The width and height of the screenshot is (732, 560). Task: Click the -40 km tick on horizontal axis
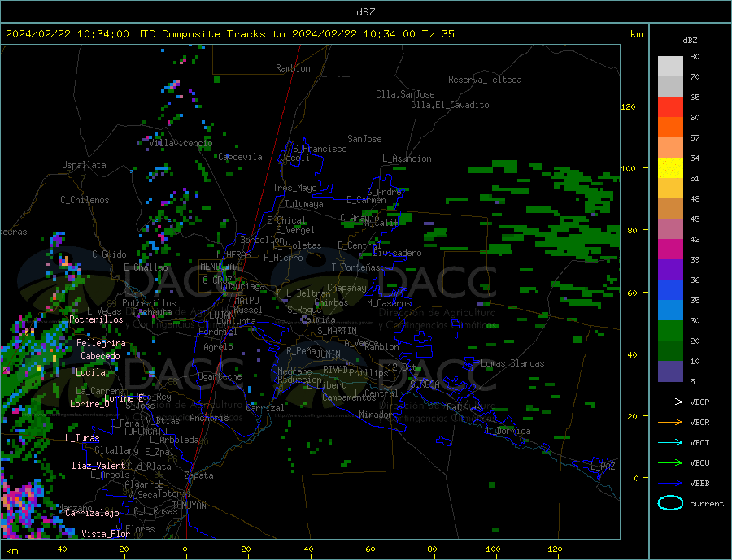coord(59,549)
